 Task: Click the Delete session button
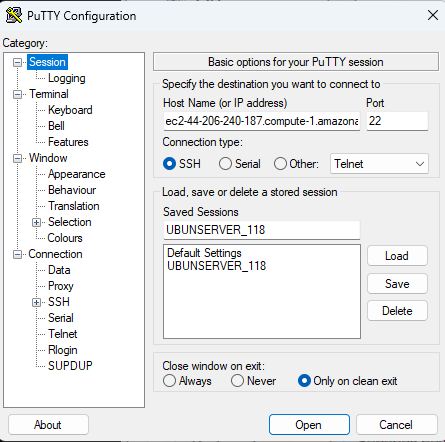397,311
